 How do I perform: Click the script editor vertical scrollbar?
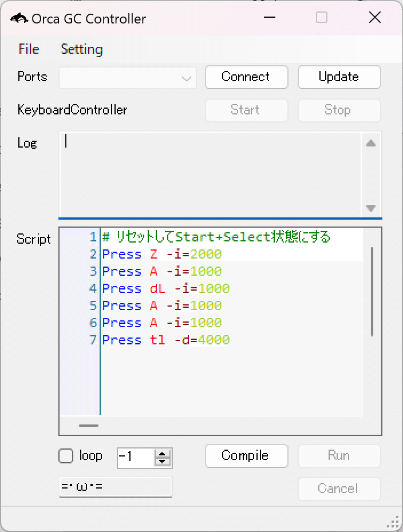coord(372,292)
